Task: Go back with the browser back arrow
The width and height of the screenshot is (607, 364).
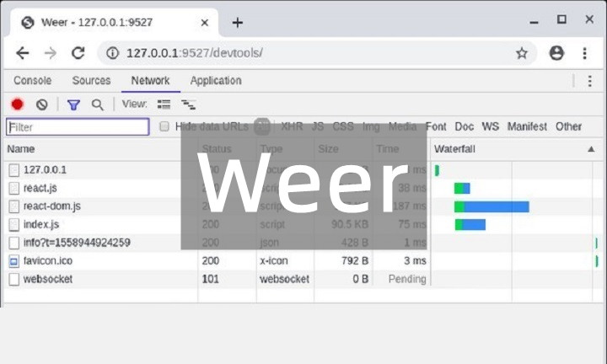Action: 23,53
